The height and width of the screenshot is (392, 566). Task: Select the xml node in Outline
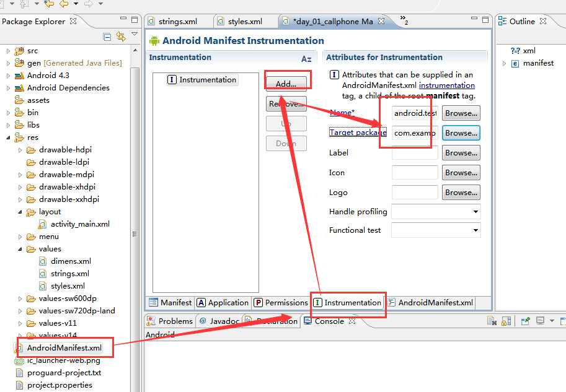click(523, 51)
